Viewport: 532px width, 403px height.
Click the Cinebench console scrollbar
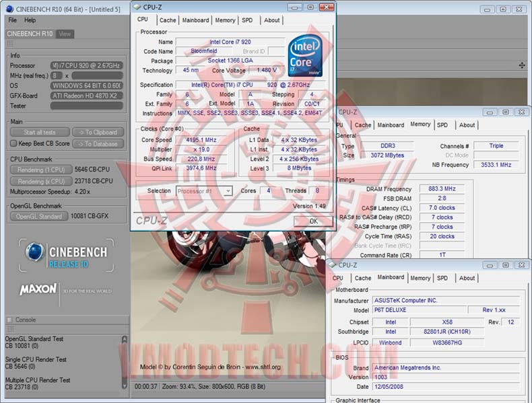[x=125, y=362]
